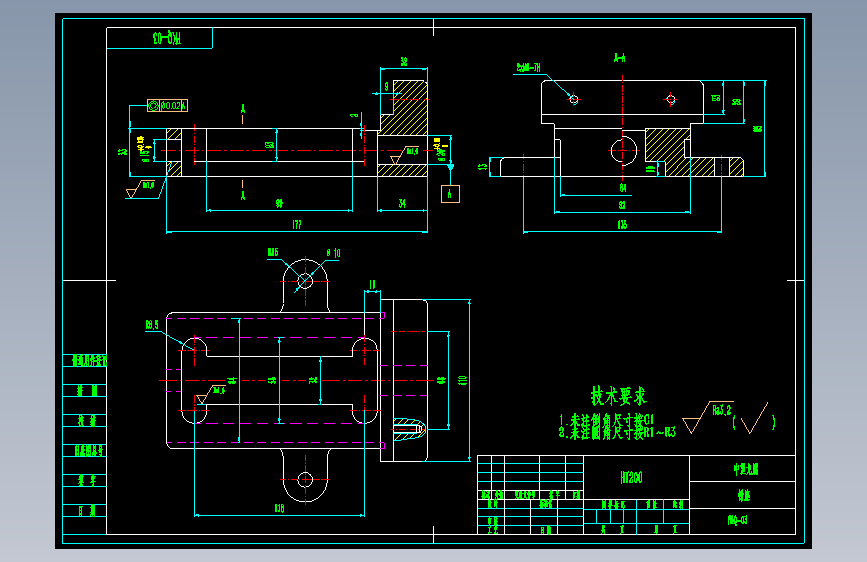This screenshot has height=562, width=867.
Task: Click the 11 dimension above plan view
Action: [x=372, y=284]
